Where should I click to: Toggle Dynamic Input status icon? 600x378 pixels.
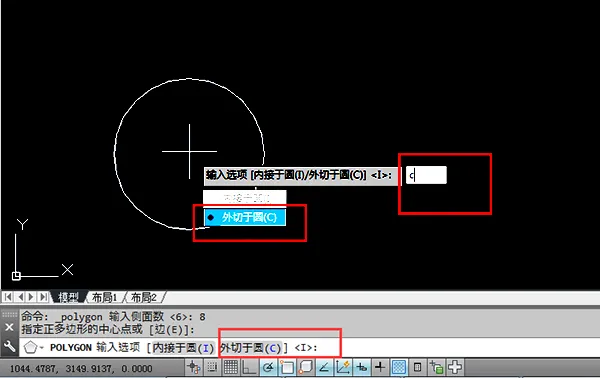pyautogui.click(x=361, y=368)
